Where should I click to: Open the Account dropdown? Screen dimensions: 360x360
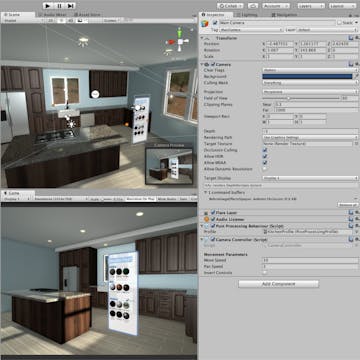pyautogui.click(x=276, y=6)
